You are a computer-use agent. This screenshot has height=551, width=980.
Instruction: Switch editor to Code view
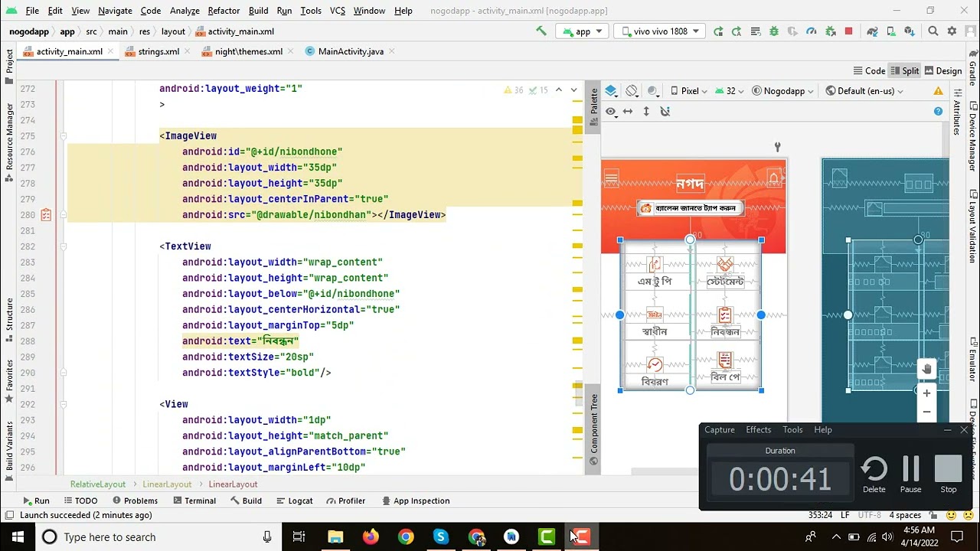coord(869,70)
